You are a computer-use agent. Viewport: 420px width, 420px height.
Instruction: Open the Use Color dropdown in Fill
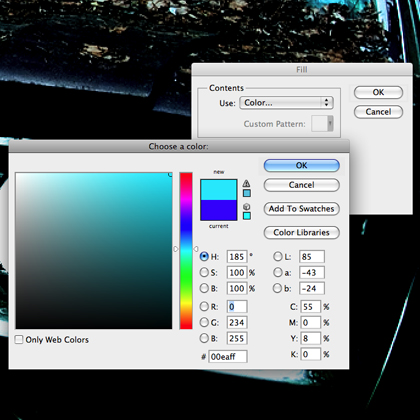(x=286, y=103)
